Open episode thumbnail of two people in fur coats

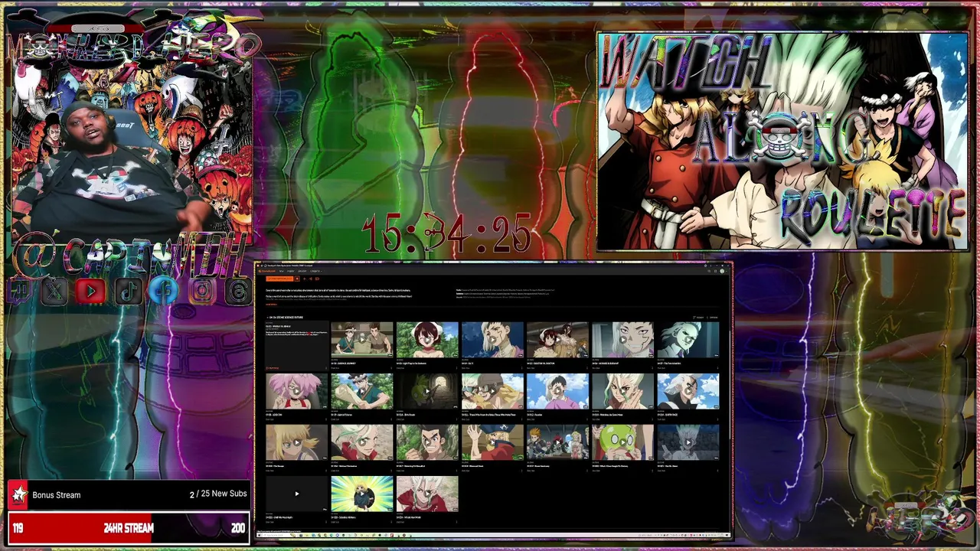(x=557, y=340)
